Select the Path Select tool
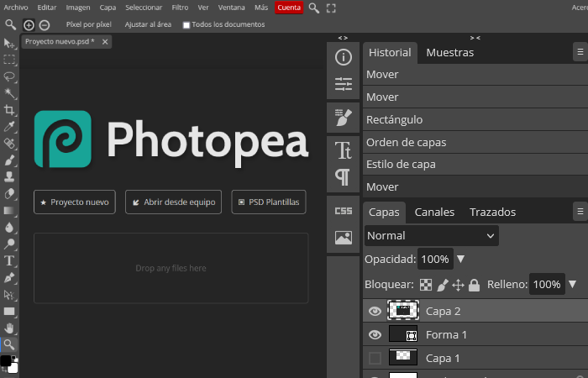 pyautogui.click(x=9, y=294)
